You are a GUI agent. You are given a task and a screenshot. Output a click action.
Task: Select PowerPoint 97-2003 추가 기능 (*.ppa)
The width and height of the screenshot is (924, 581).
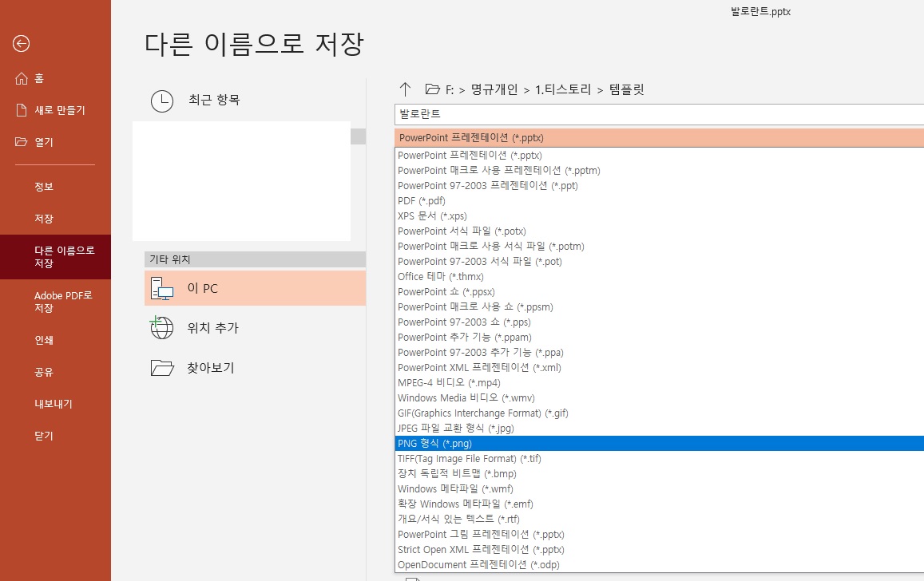pyautogui.click(x=660, y=353)
